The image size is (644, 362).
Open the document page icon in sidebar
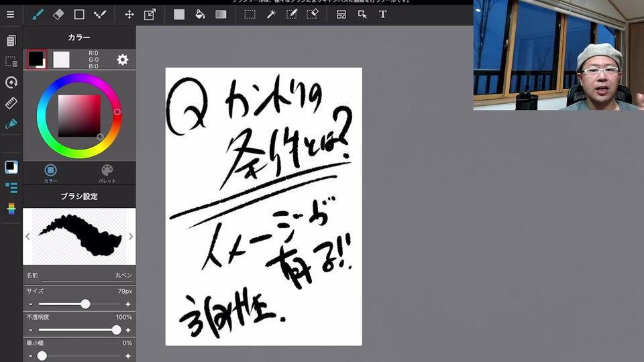(x=11, y=41)
